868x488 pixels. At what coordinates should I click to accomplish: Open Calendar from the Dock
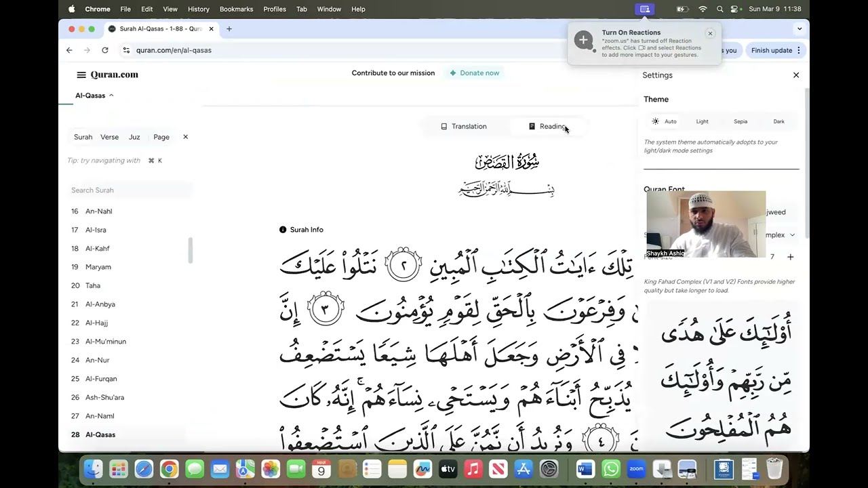coord(321,469)
